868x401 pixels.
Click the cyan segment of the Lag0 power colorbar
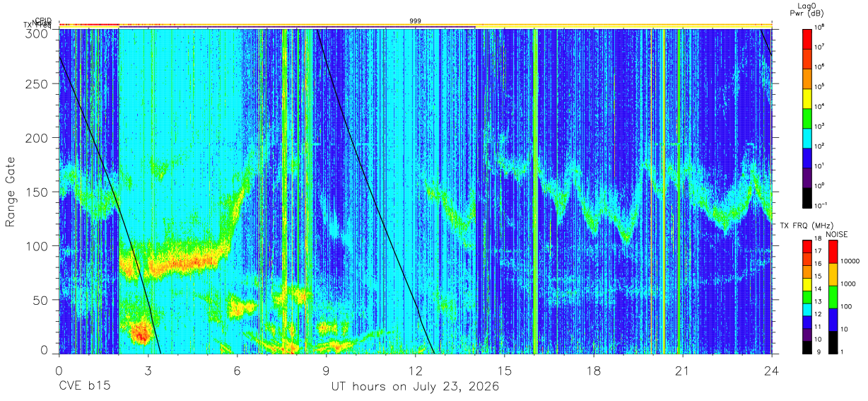807,136
